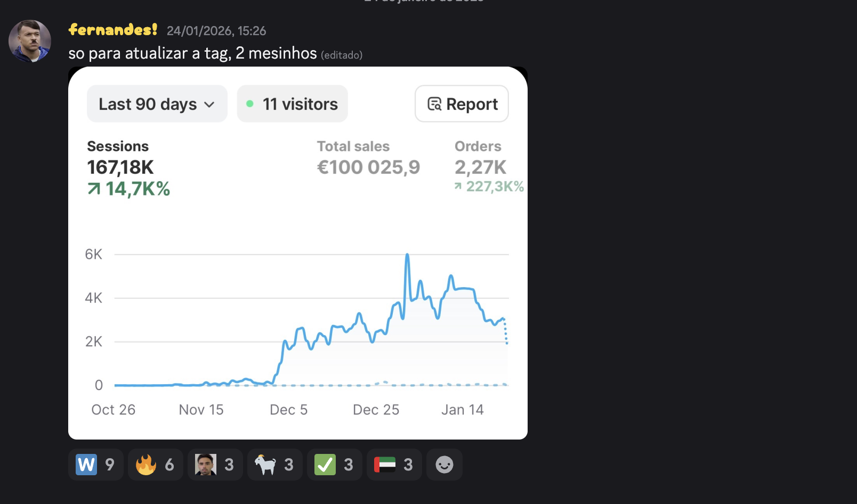This screenshot has width=857, height=504.
Task: Open the Last 90 days dropdown
Action: 157,104
